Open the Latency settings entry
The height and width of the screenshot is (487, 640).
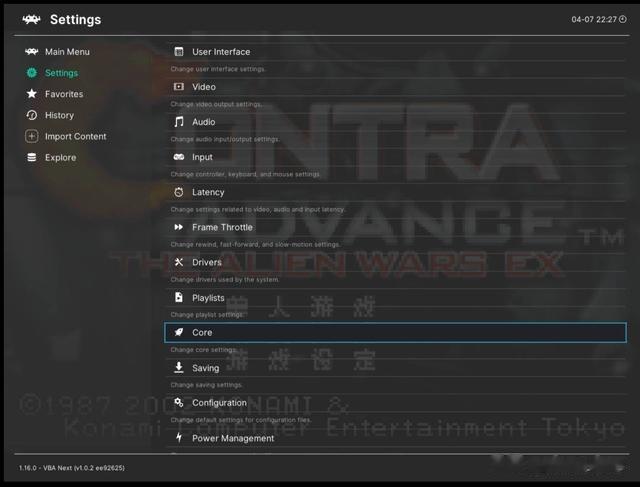396,192
